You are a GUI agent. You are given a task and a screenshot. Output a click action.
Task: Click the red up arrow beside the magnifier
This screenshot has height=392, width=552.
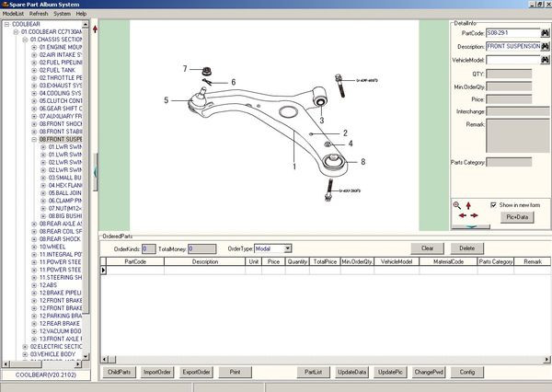467,204
